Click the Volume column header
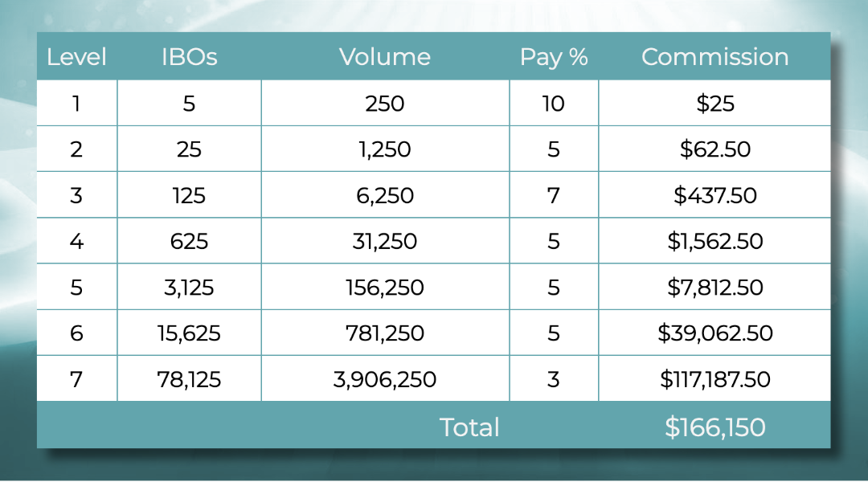 click(385, 57)
